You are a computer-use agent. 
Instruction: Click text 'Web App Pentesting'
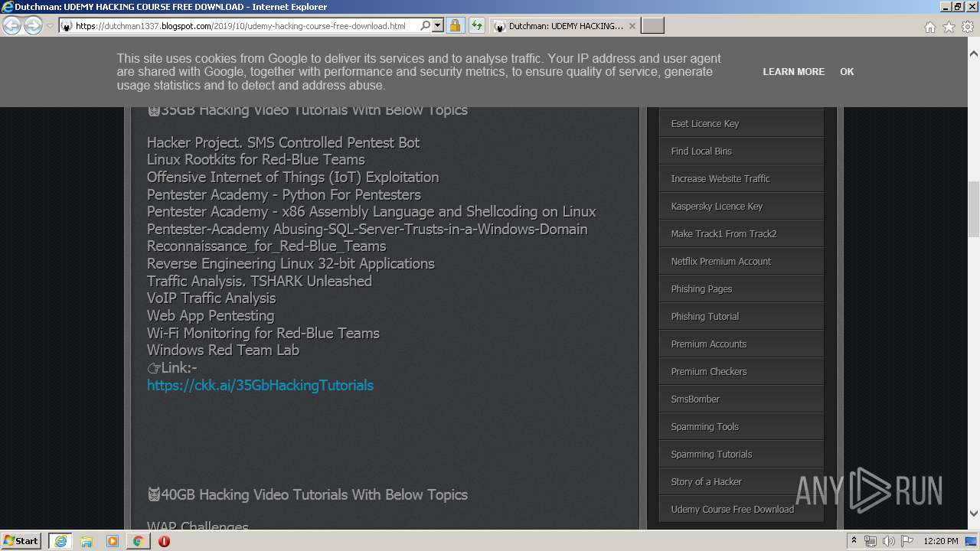(211, 315)
